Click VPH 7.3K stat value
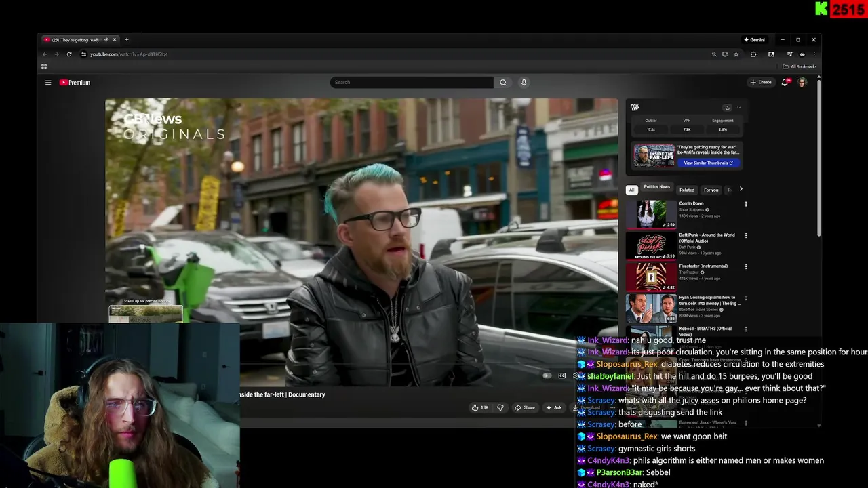The height and width of the screenshot is (488, 868). (x=686, y=129)
